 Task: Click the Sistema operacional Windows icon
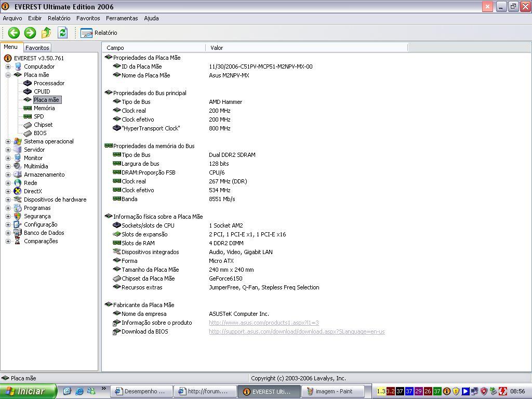tap(18, 141)
